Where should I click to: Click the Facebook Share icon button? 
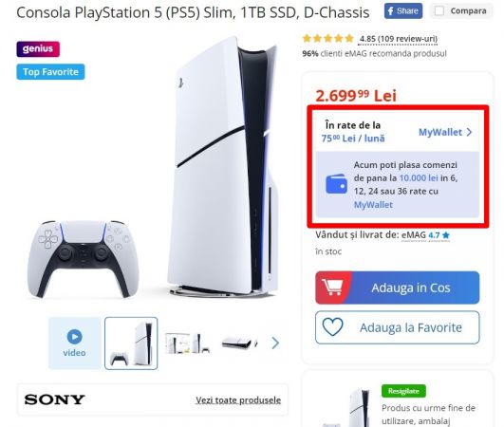pyautogui.click(x=403, y=11)
